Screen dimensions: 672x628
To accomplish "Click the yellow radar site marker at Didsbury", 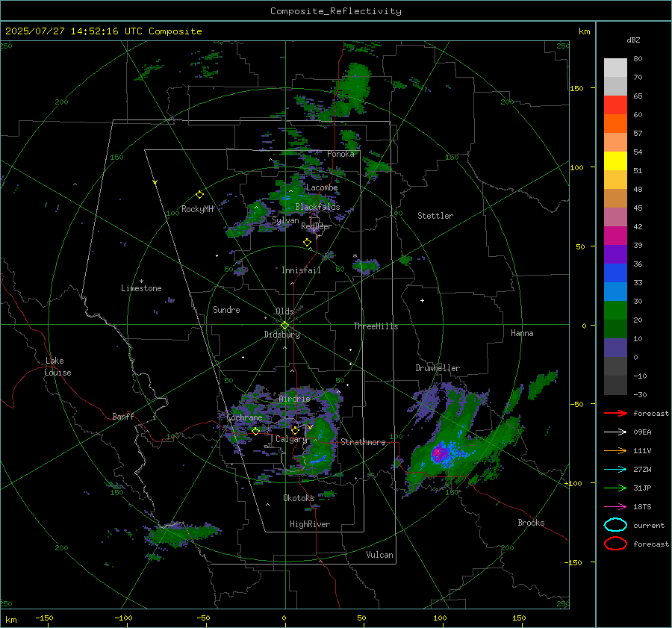I will 284,326.
